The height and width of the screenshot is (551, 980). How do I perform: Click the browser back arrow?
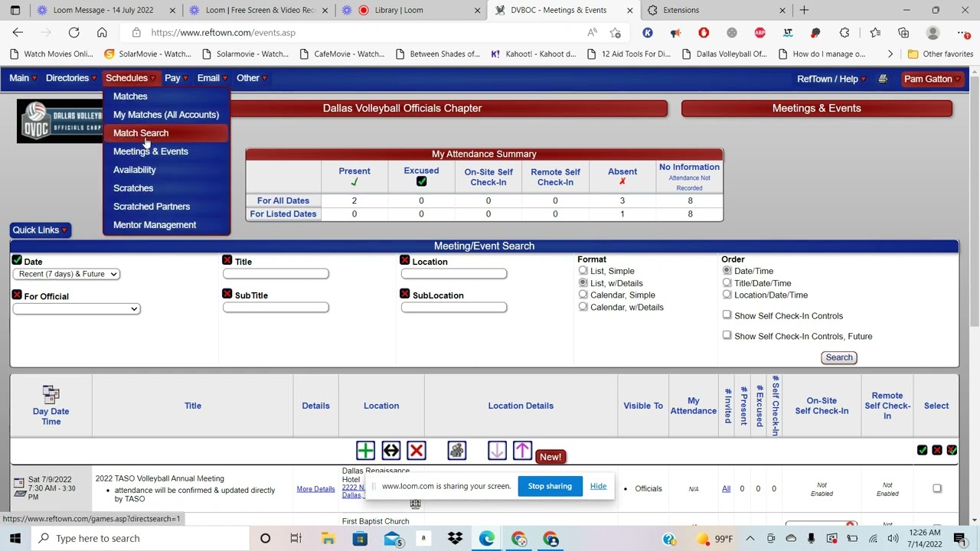tap(18, 33)
